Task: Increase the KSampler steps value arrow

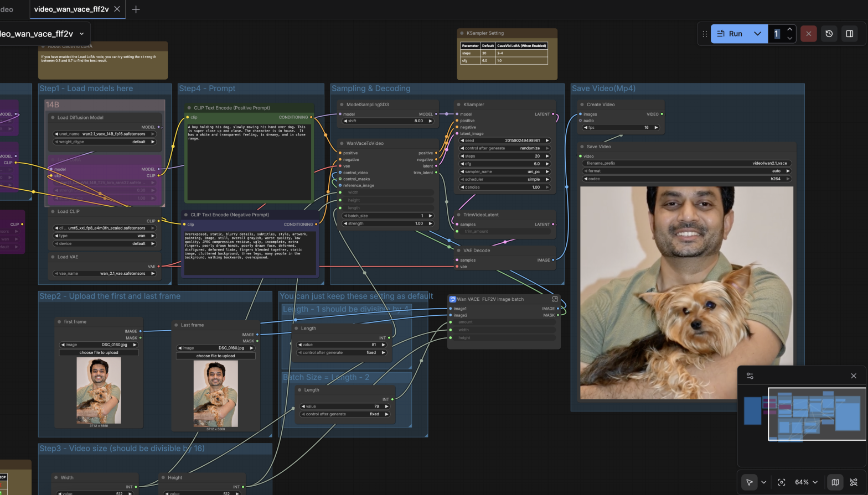Action: (x=547, y=156)
